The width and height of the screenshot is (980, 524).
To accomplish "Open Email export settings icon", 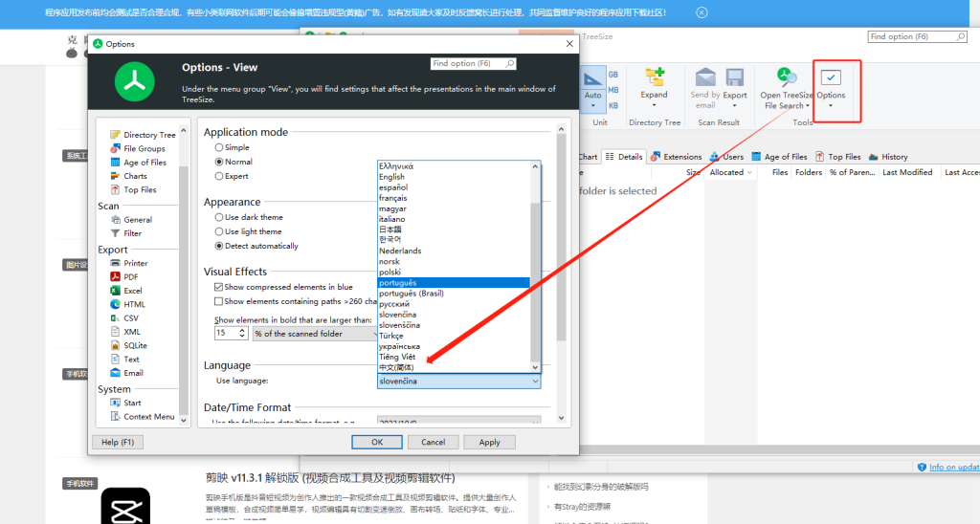I will [115, 373].
